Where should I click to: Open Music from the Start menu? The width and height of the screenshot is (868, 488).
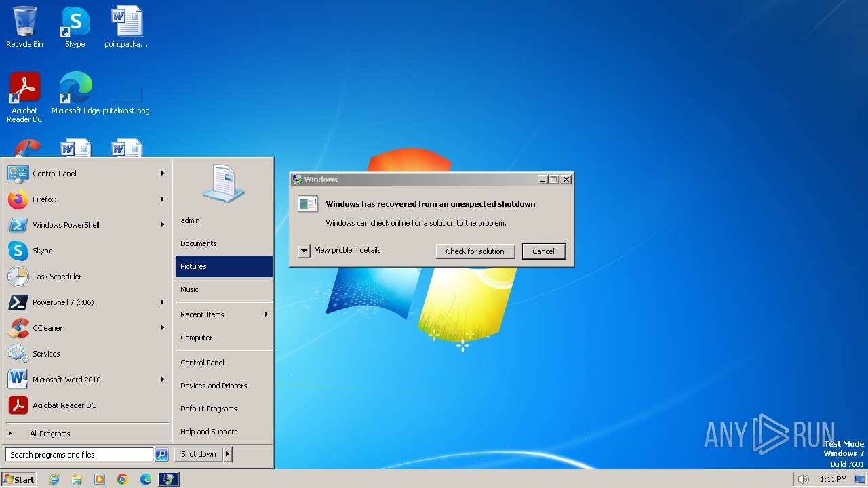224,289
